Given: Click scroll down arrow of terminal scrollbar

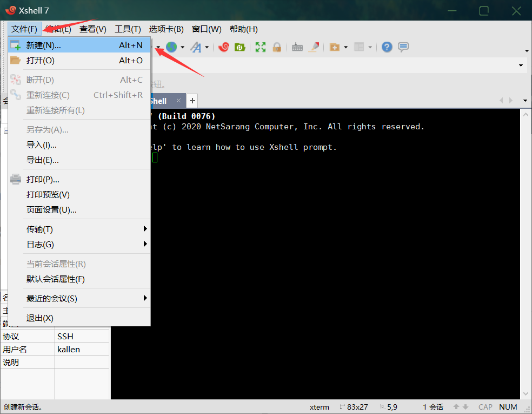Looking at the screenshot, I should 526,393.
